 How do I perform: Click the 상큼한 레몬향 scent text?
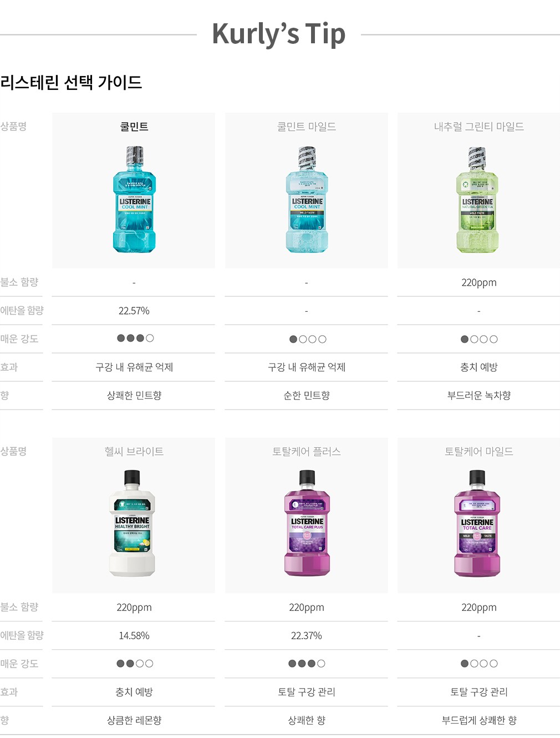pyautogui.click(x=134, y=720)
